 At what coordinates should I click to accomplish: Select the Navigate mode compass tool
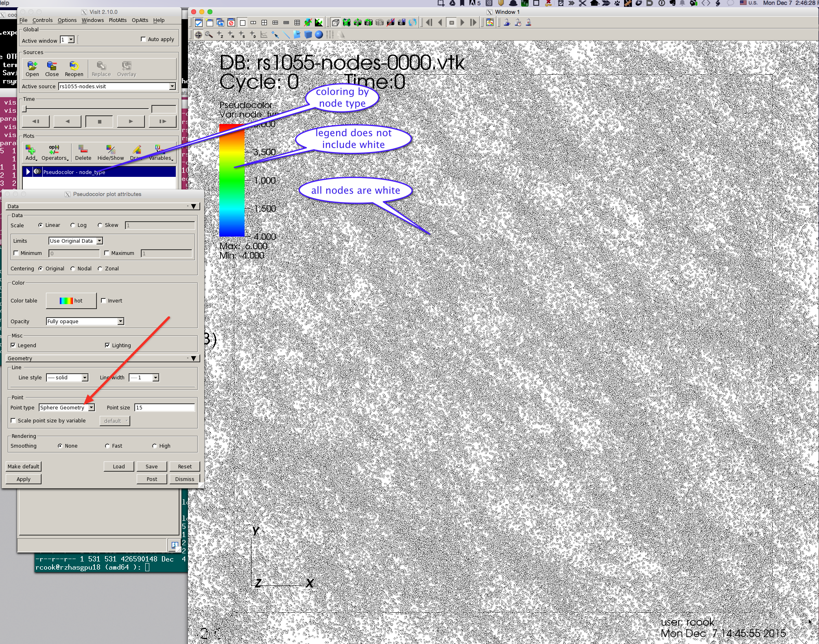(198, 35)
